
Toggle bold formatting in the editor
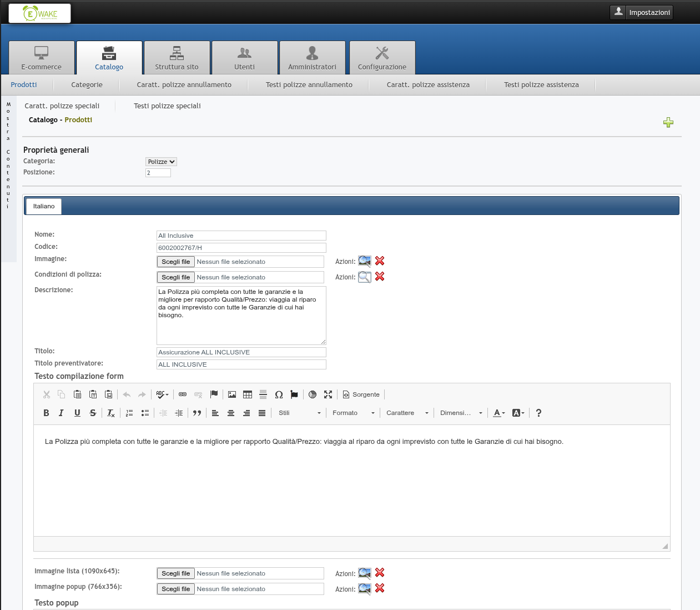pyautogui.click(x=47, y=413)
